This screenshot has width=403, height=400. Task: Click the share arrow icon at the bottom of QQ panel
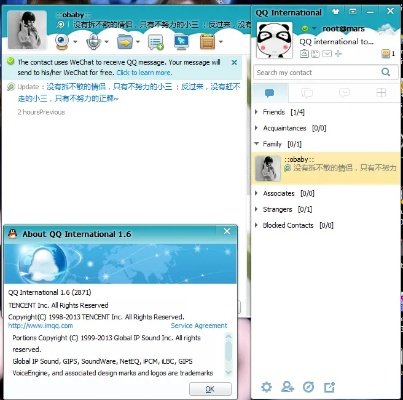[329, 387]
